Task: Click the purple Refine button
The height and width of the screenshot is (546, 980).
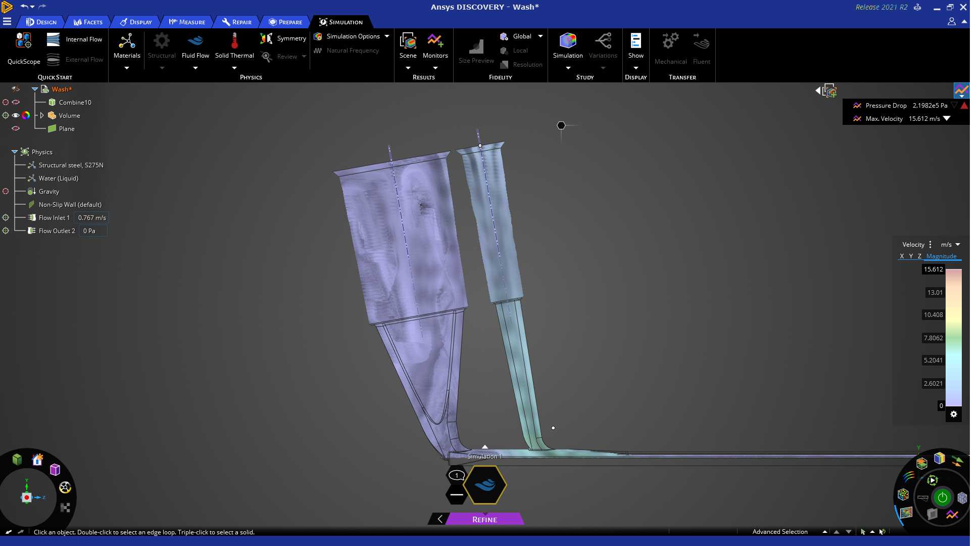Action: point(484,519)
